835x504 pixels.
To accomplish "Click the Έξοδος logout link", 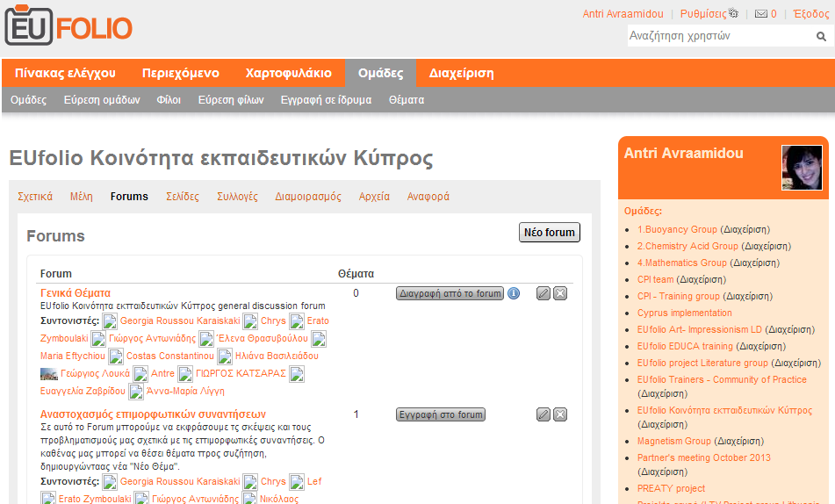I will [811, 14].
